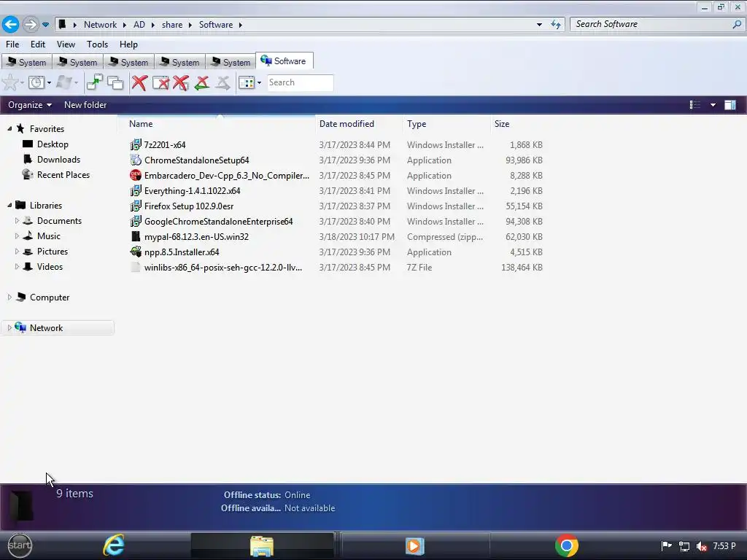
Task: Select the Pictures library
Action: coord(53,252)
